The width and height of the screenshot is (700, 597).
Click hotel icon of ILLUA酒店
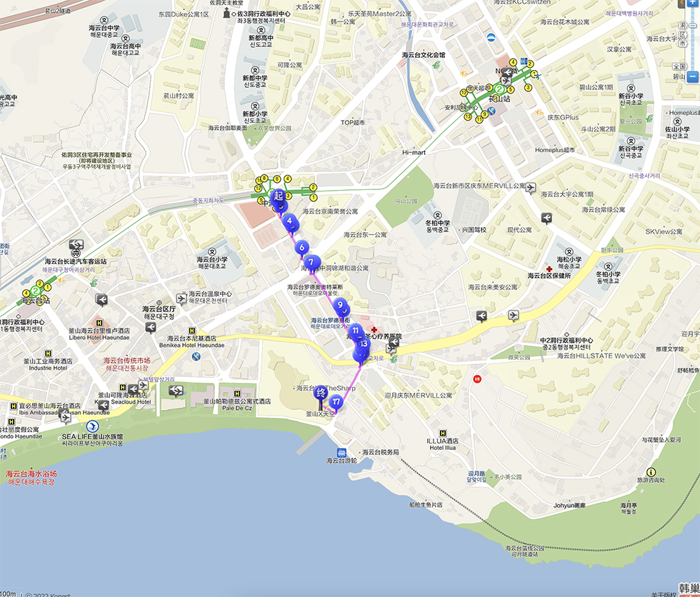click(442, 433)
